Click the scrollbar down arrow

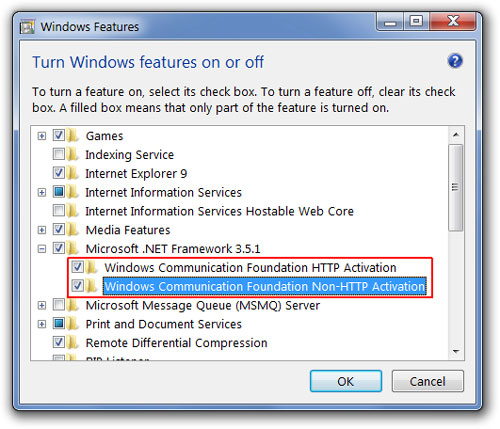point(456,351)
